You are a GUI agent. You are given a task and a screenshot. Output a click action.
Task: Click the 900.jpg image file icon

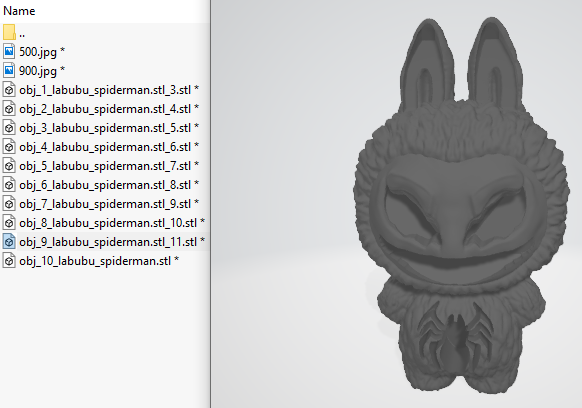pos(9,70)
